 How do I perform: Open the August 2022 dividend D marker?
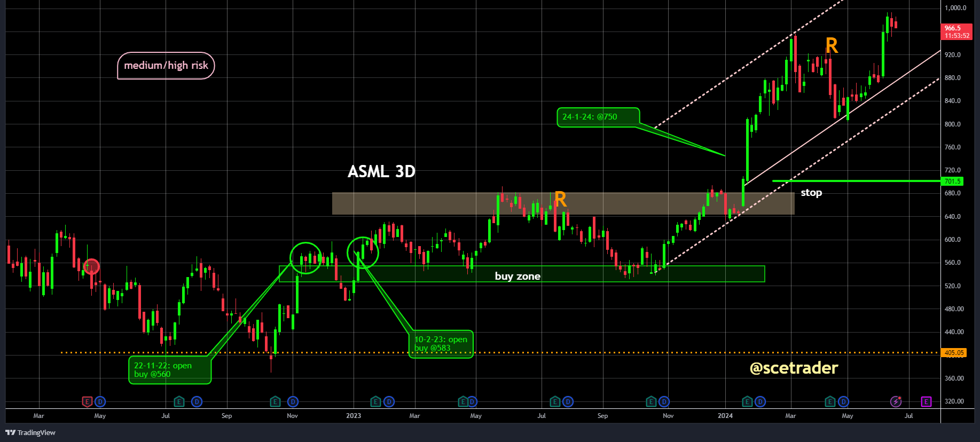197,401
